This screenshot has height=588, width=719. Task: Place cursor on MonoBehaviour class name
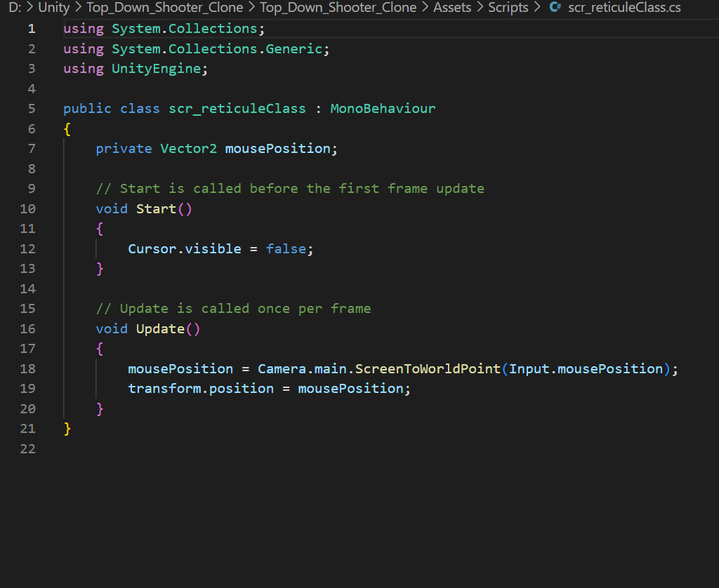[383, 109]
